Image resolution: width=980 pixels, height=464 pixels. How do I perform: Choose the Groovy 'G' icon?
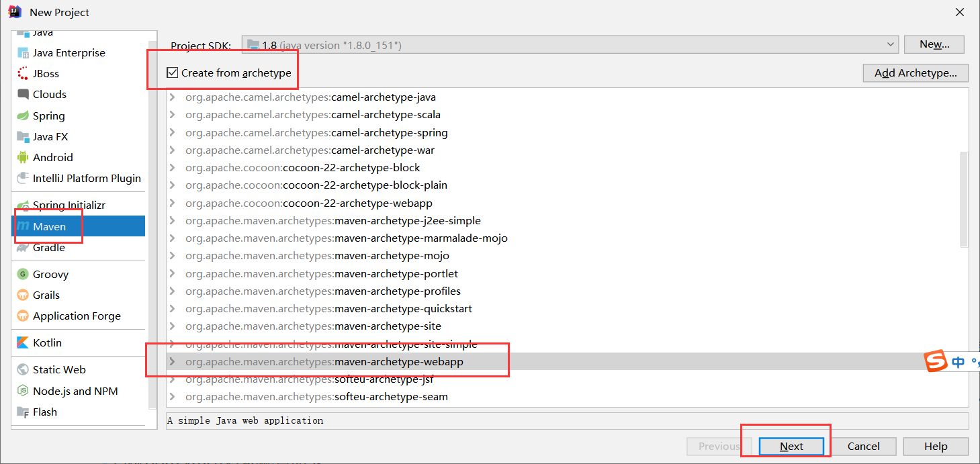point(24,275)
